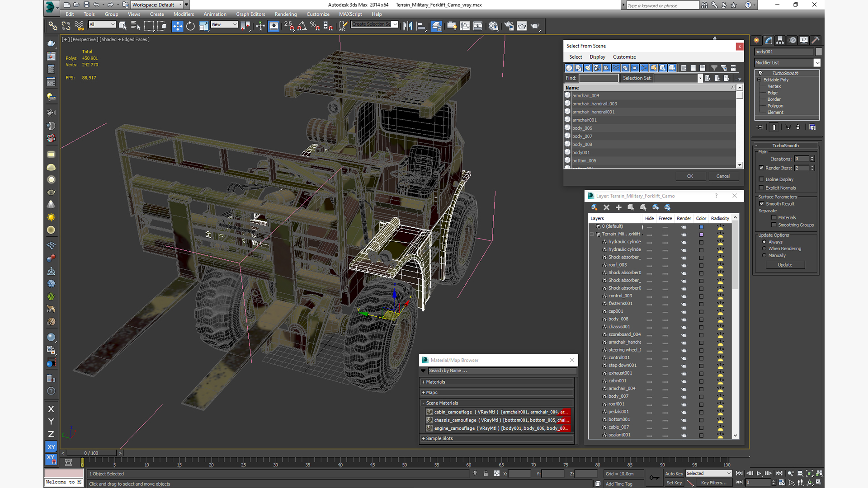
Task: Click the Mirror tool icon
Action: point(407,26)
